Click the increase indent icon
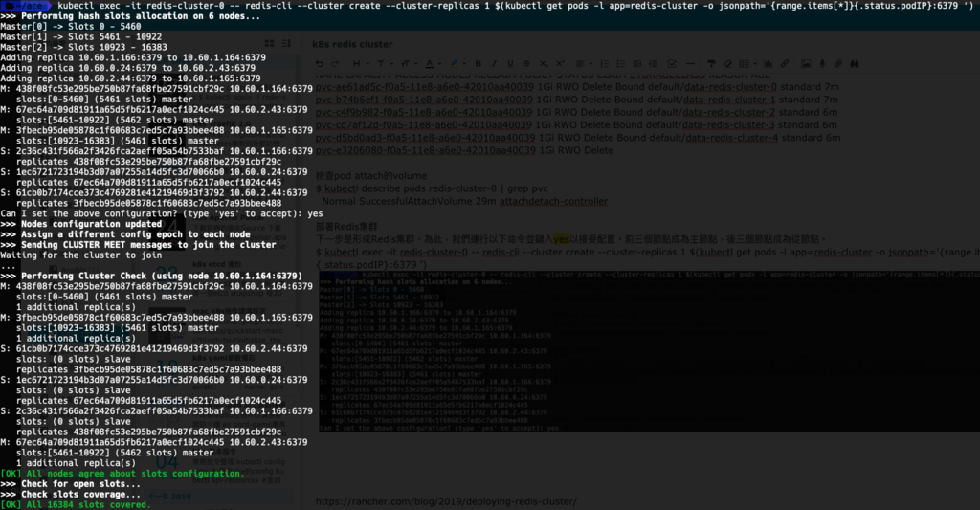The image size is (980, 510). pyautogui.click(x=653, y=63)
